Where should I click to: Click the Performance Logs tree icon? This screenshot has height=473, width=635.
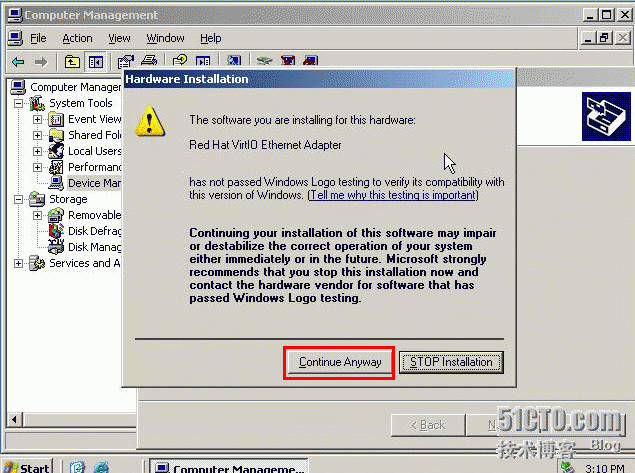[x=56, y=167]
